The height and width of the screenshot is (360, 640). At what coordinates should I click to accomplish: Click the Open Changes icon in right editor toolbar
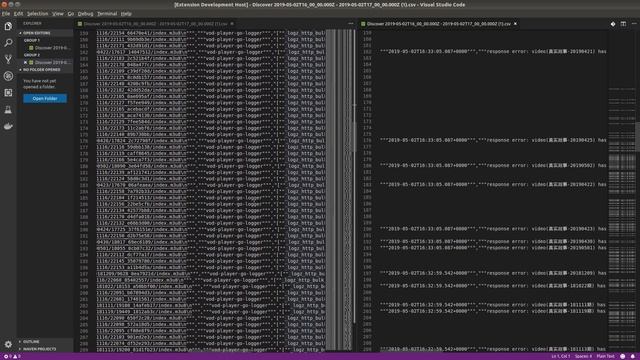[613, 24]
